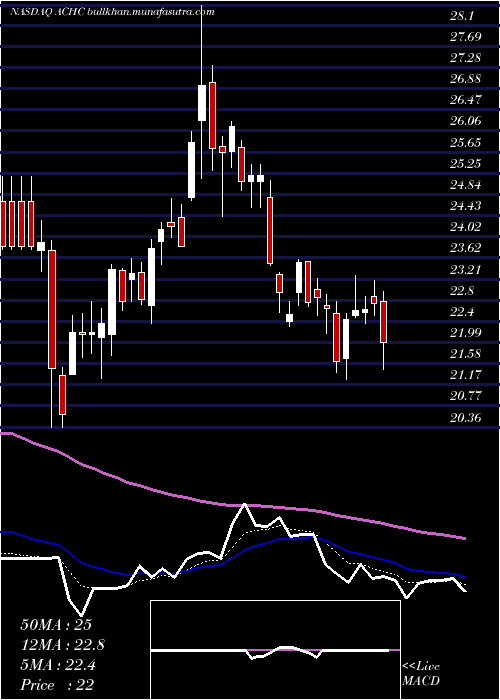
Task: Click the 20.36 price axis label
Action: [x=466, y=418]
